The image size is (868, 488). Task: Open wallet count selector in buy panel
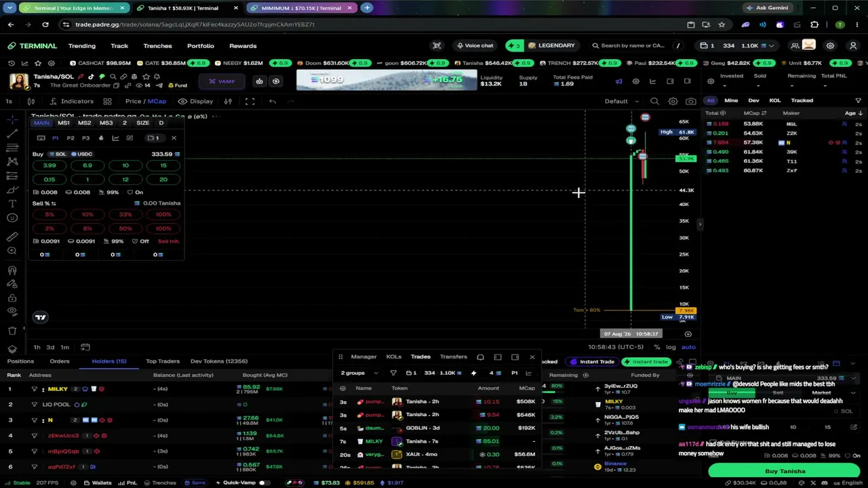[x=155, y=138]
